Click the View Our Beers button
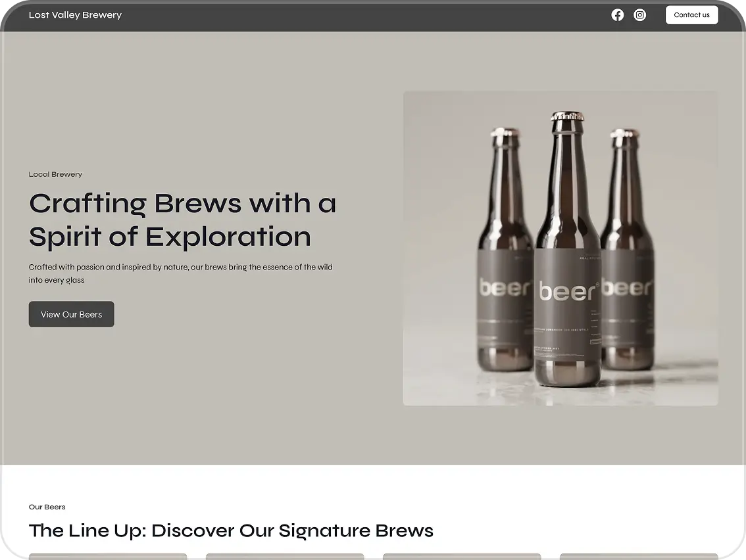Screen dimensions: 746x560 71,314
